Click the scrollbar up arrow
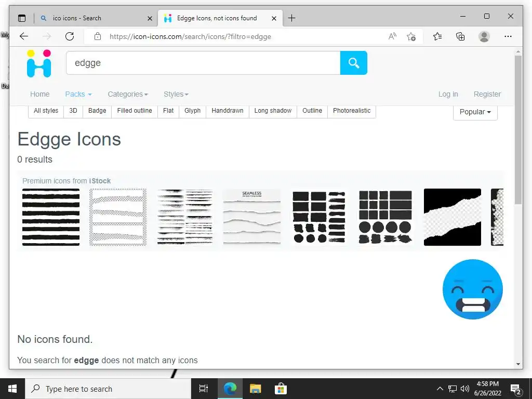The image size is (532, 399). click(518, 52)
